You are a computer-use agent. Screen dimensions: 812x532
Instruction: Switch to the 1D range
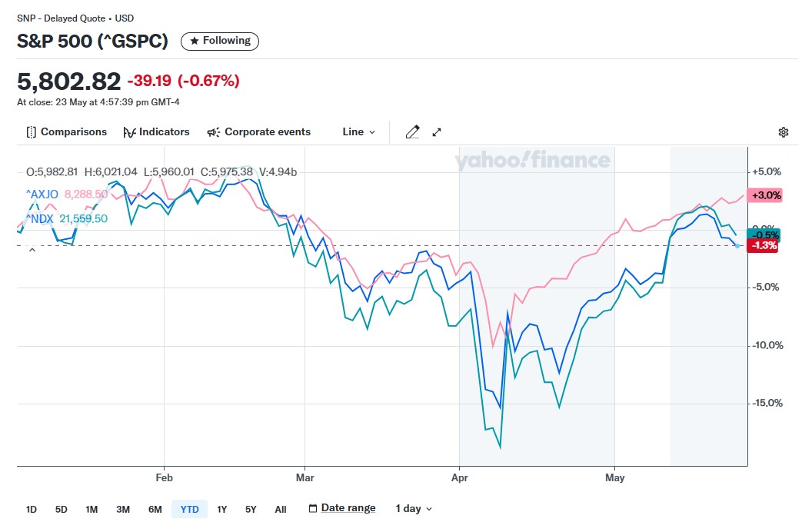[32, 509]
